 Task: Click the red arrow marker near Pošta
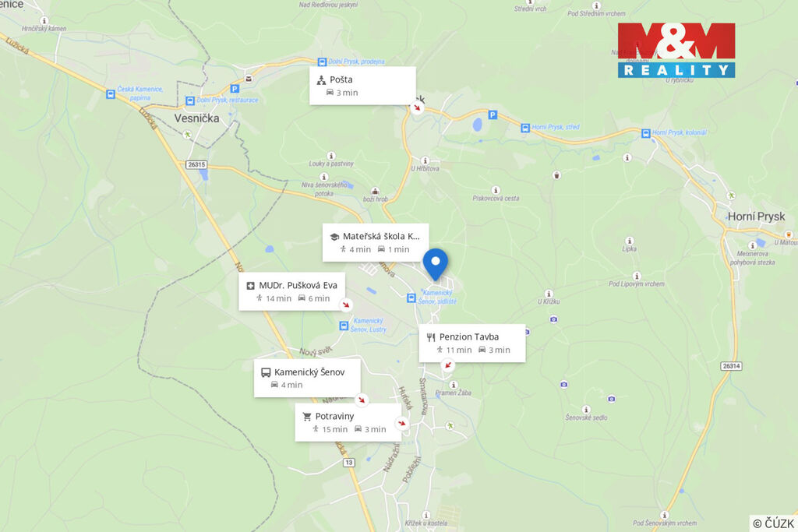pos(418,107)
